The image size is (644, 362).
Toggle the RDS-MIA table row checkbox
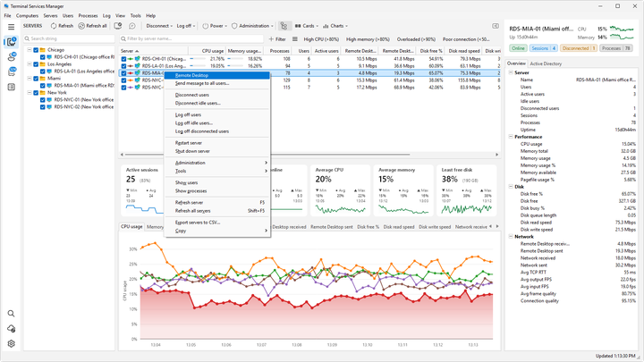tap(123, 73)
